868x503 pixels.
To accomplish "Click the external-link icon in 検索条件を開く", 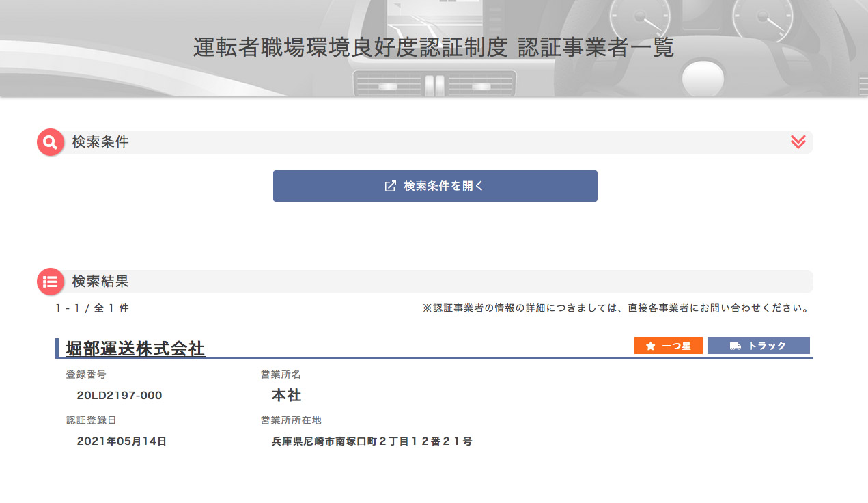I will coord(391,186).
